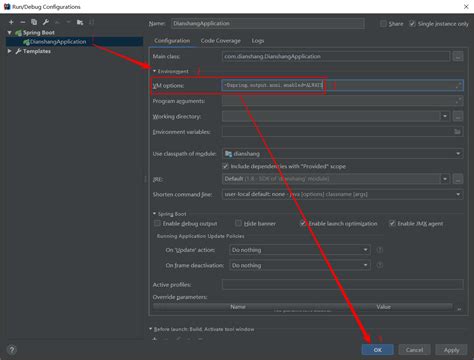
Task: Toggle Single instance only checkbox
Action: (x=412, y=24)
